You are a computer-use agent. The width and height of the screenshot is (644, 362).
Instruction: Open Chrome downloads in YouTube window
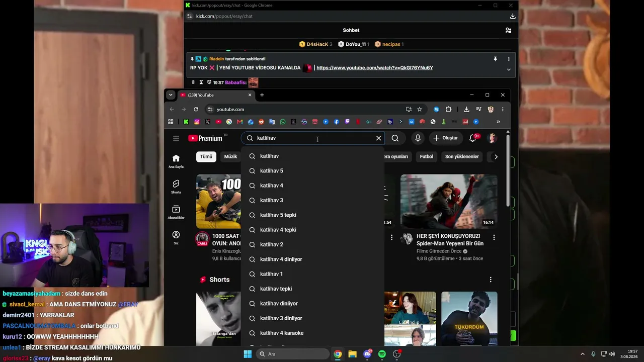[x=466, y=109]
